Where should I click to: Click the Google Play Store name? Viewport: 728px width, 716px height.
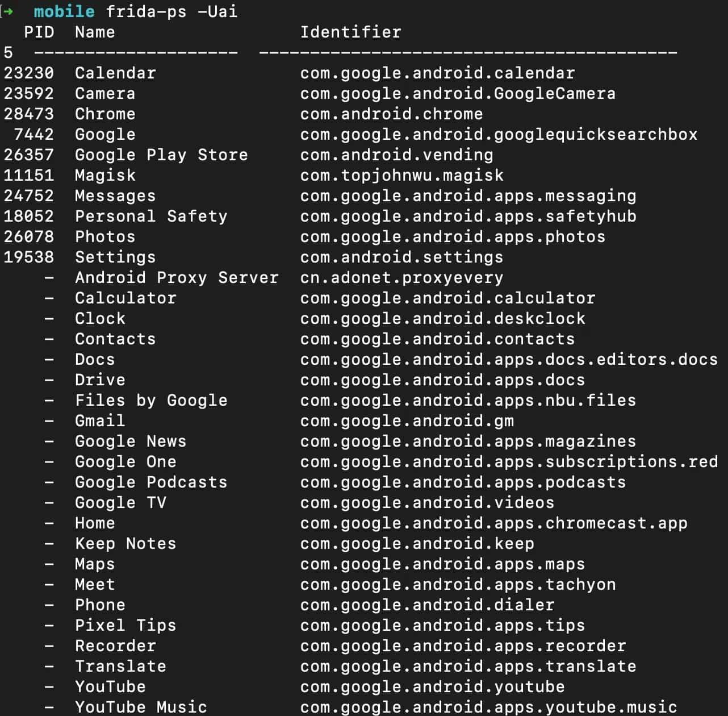coord(161,155)
